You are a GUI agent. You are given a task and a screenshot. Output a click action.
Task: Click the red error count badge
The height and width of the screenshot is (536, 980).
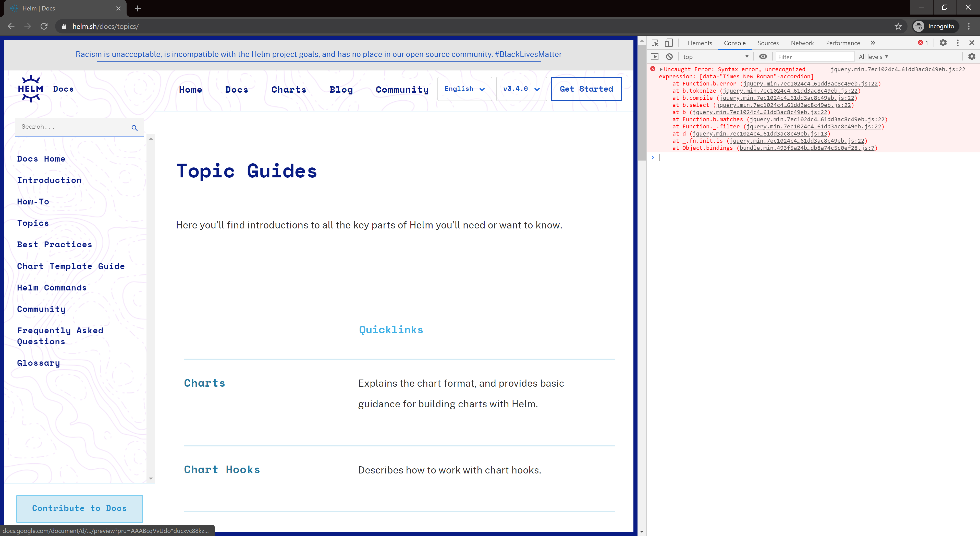click(923, 43)
